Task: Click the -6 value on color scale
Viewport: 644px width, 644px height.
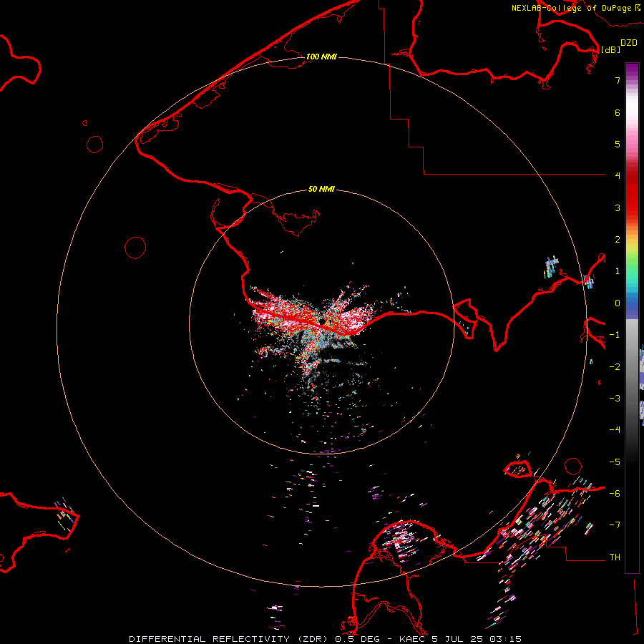Action: click(615, 494)
